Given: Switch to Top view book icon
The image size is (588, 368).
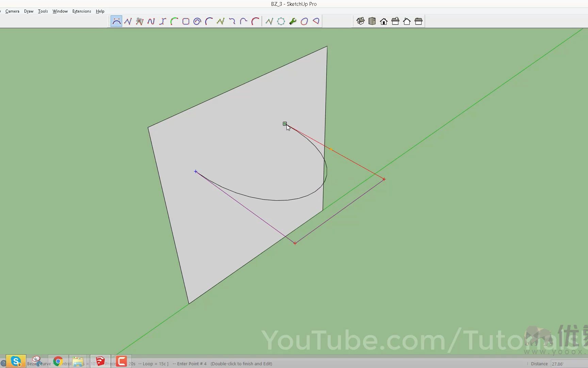Looking at the screenshot, I should pyautogui.click(x=372, y=21).
